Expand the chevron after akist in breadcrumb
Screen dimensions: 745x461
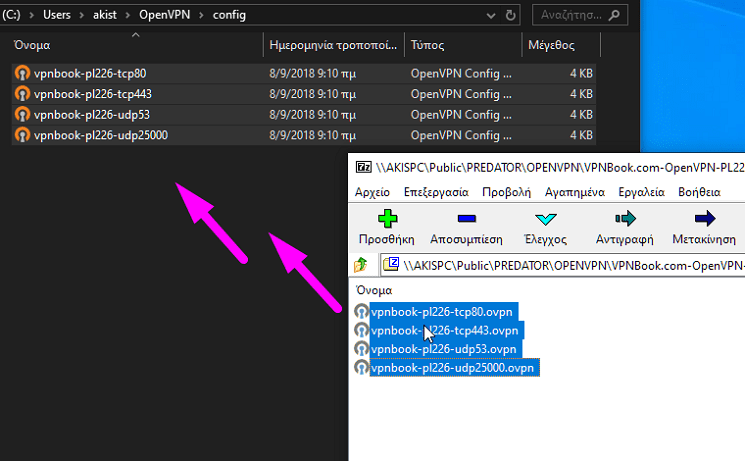click(128, 15)
